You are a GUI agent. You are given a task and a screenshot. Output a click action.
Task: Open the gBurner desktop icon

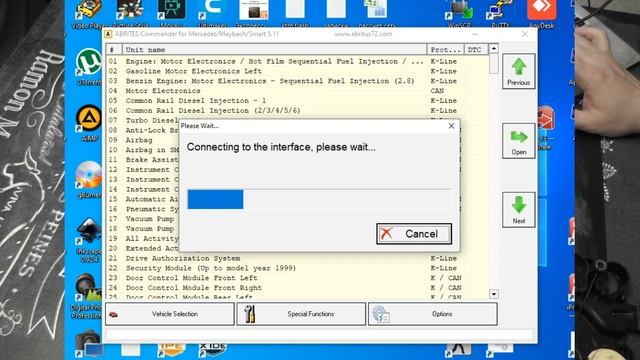tap(89, 180)
